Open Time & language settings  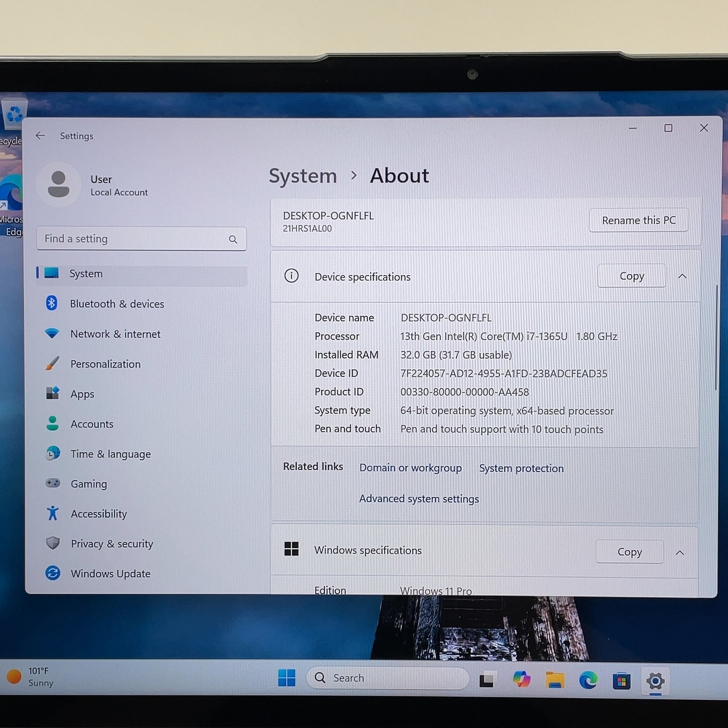point(141,454)
